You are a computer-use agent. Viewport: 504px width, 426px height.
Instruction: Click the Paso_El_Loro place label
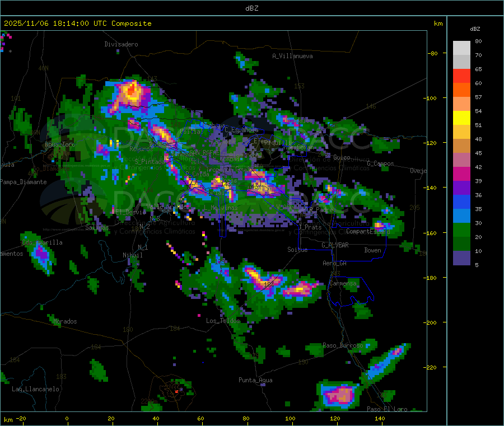[x=388, y=409]
